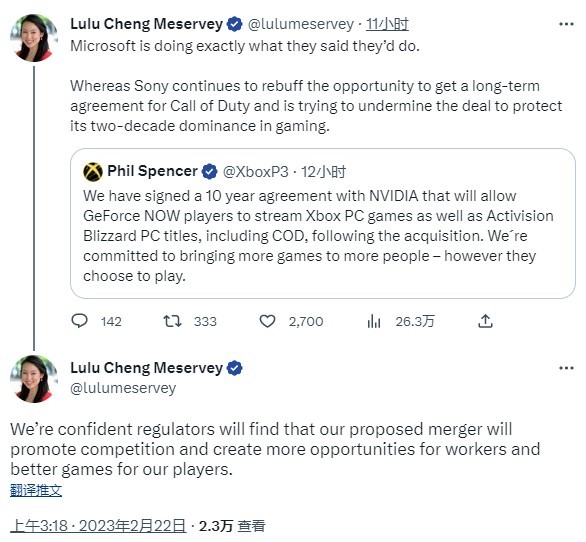This screenshot has width=586, height=542.
Task: Open the more options dots on second tweet
Action: (x=566, y=368)
